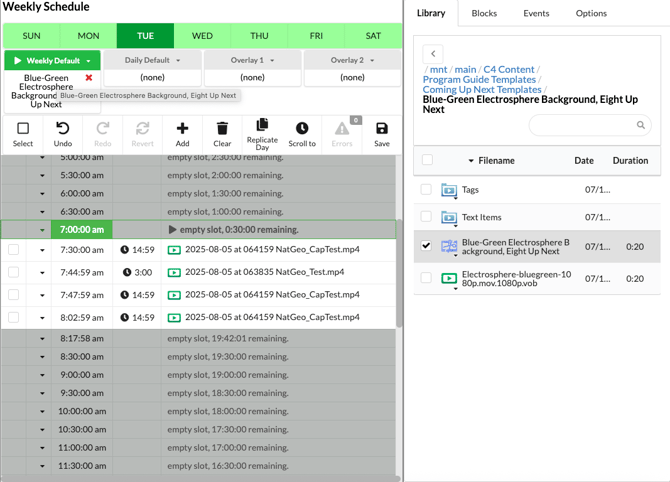Switch to the Options tab

coord(591,13)
